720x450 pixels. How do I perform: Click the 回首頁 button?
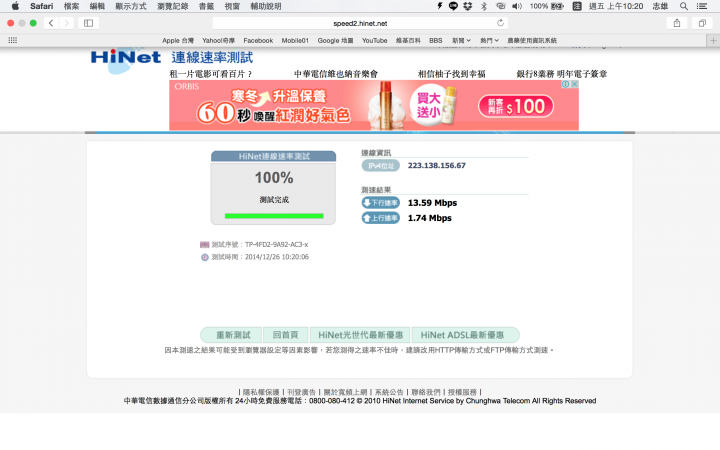tap(286, 335)
